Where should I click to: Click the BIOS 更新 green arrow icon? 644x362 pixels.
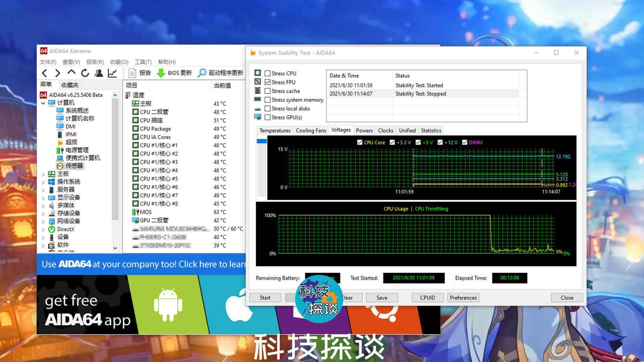coord(161,73)
